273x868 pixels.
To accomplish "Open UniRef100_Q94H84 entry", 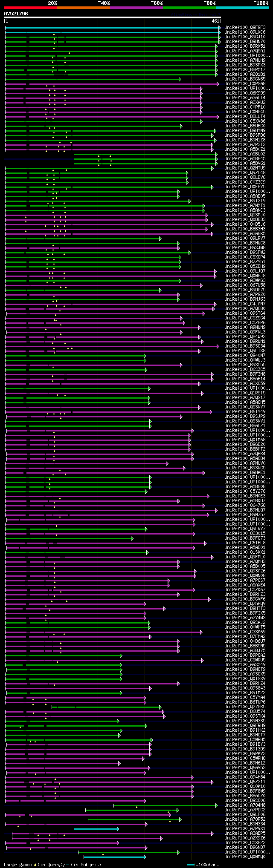I will [x=245, y=777].
